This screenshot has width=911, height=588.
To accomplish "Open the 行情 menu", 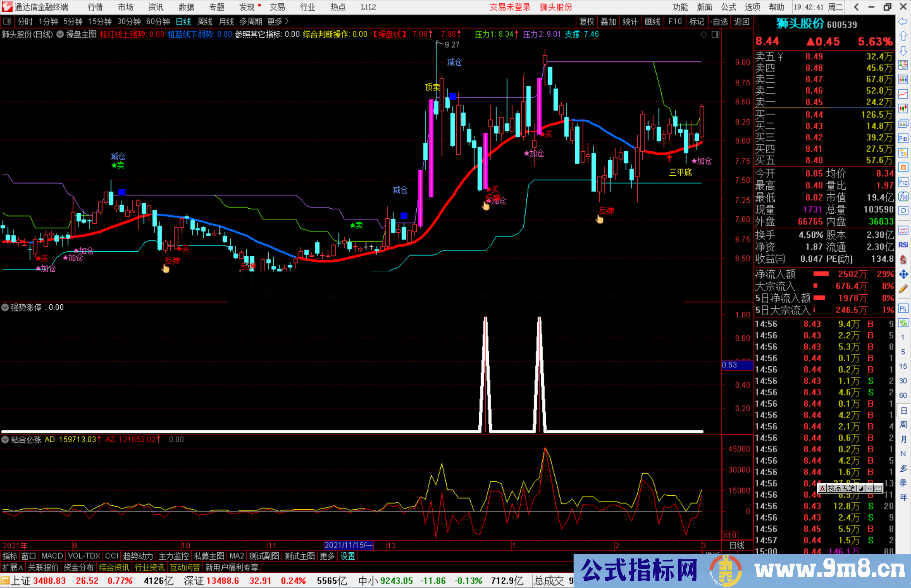I will [x=95, y=7].
